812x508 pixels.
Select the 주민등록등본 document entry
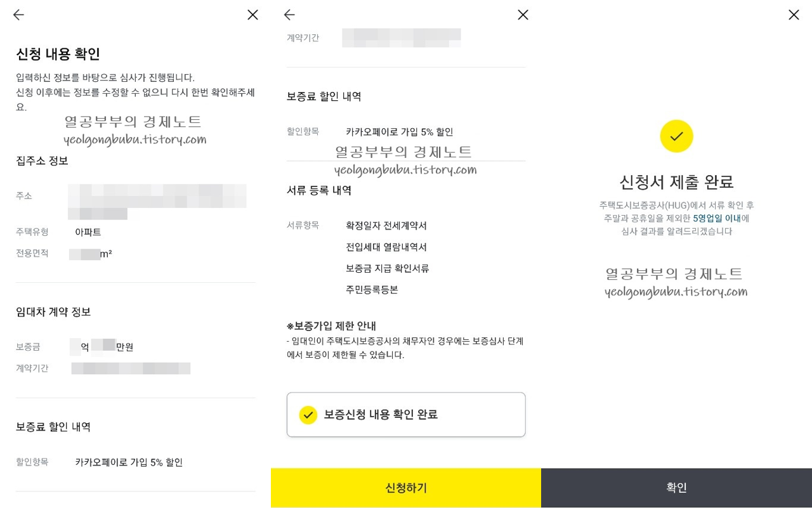372,290
